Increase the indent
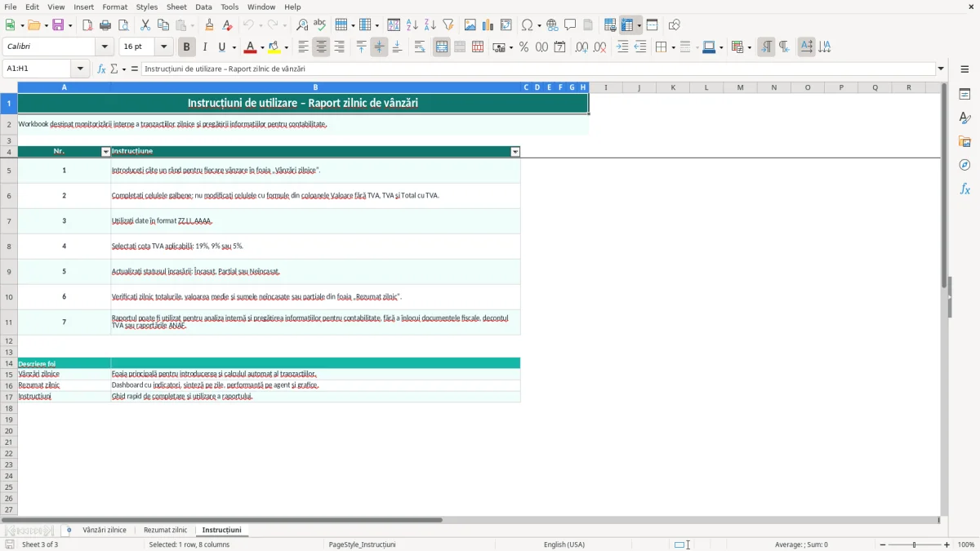Screen dimensions: 980x551 coord(622,47)
